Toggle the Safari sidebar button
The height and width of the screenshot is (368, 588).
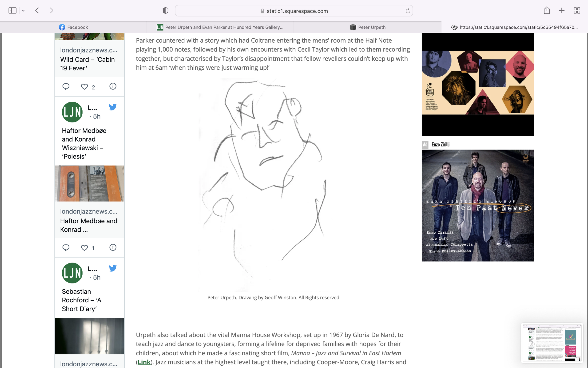(12, 10)
